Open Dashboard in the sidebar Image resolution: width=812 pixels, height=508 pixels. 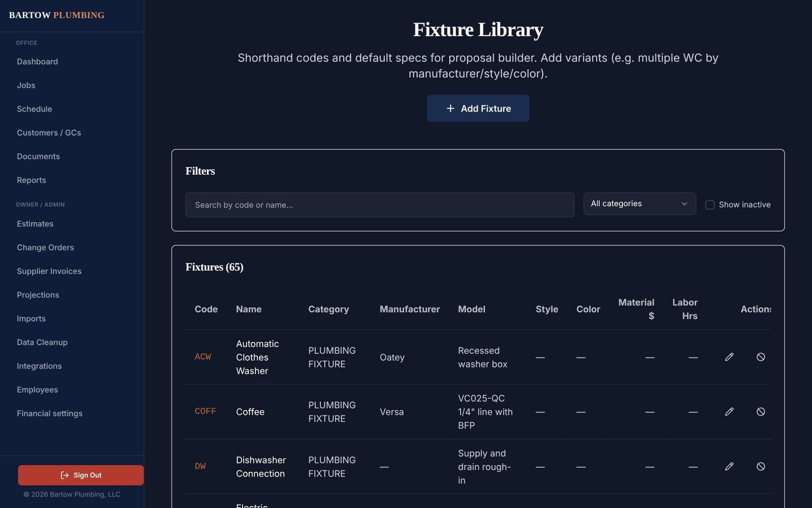pos(37,62)
